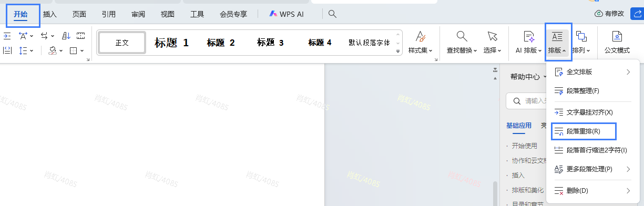This screenshot has height=206, width=644.
Task: Expand the styles gallery more arrow
Action: (398, 51)
